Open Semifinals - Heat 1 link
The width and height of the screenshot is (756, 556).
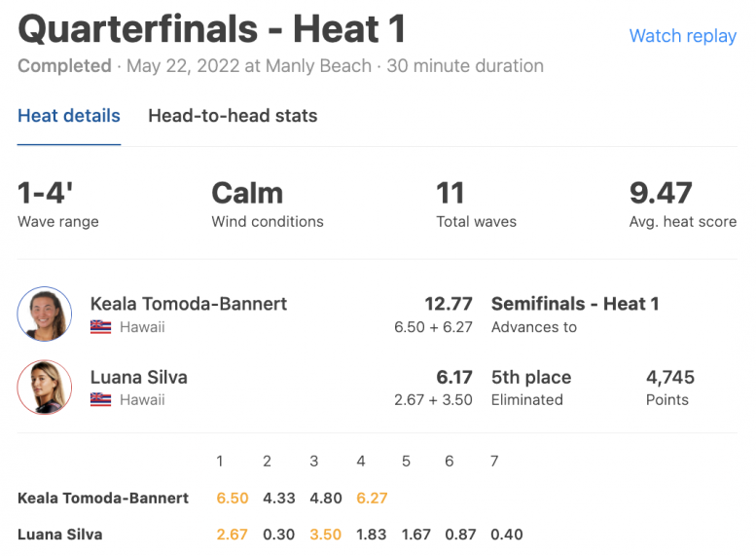[x=575, y=304]
